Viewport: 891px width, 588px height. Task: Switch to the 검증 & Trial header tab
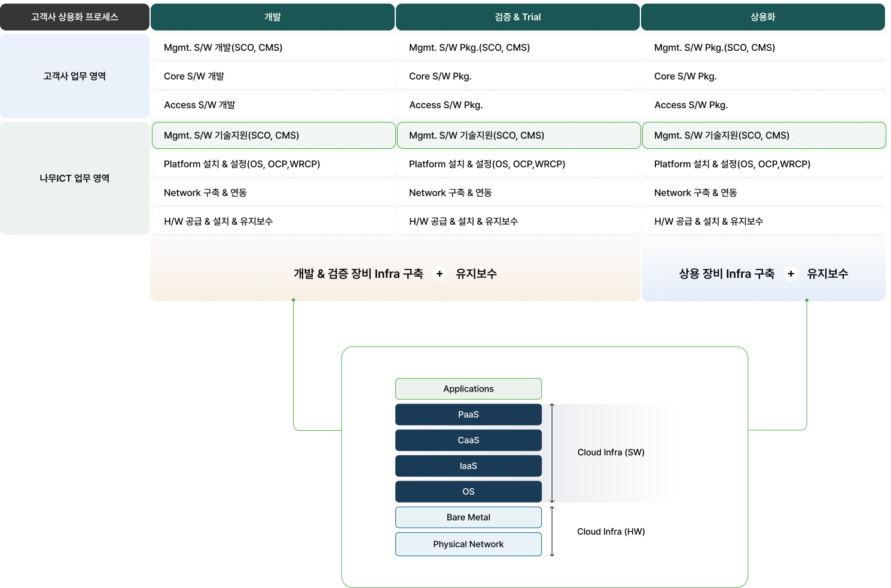click(x=518, y=17)
